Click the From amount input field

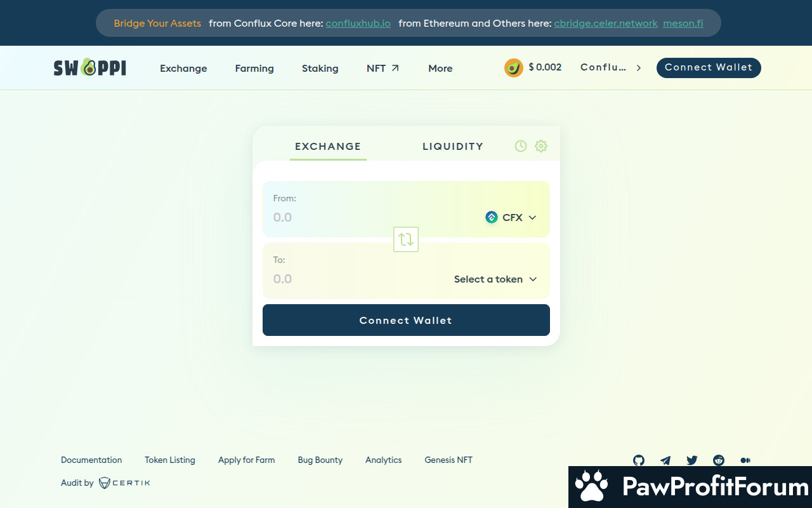pos(374,217)
